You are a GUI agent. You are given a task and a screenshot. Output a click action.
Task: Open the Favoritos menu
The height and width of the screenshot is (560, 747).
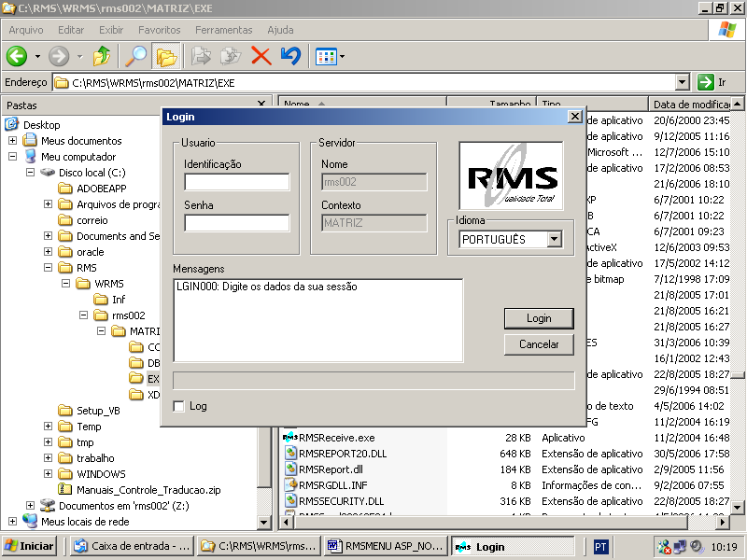pyautogui.click(x=159, y=30)
